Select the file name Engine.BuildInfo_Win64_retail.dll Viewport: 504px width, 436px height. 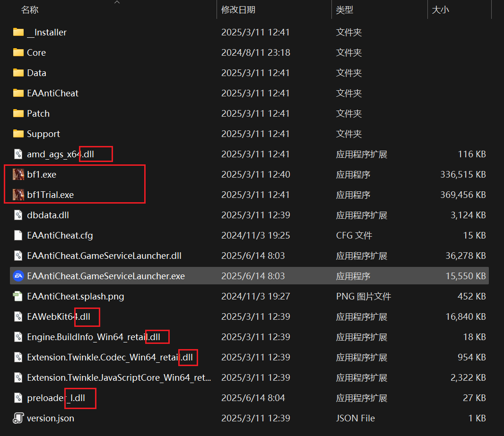[94, 337]
